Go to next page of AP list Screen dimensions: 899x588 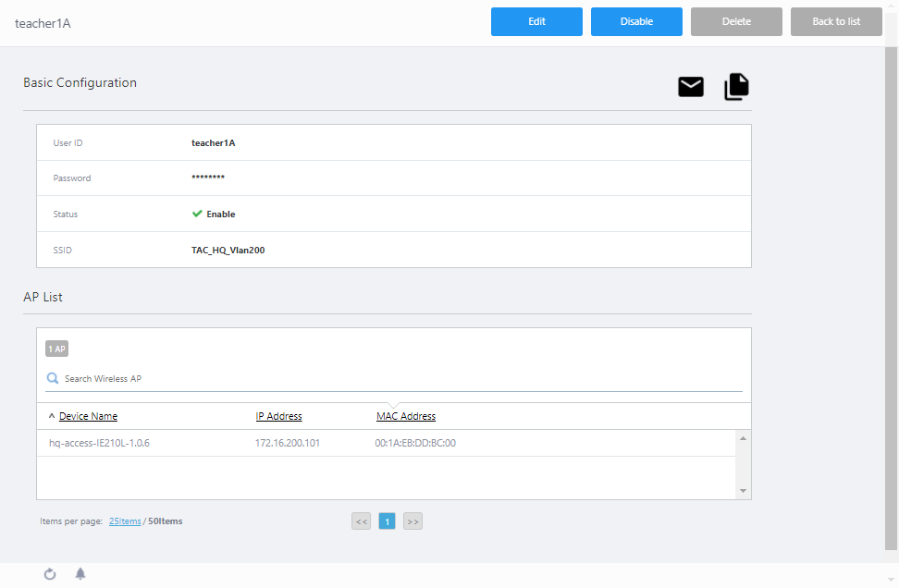pyautogui.click(x=413, y=521)
